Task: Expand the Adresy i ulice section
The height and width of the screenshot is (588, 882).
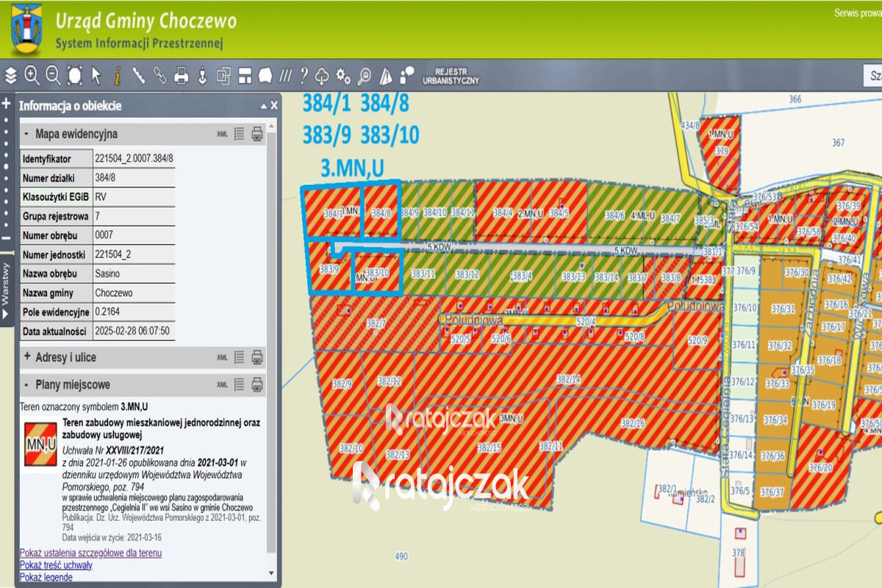Action: point(27,357)
